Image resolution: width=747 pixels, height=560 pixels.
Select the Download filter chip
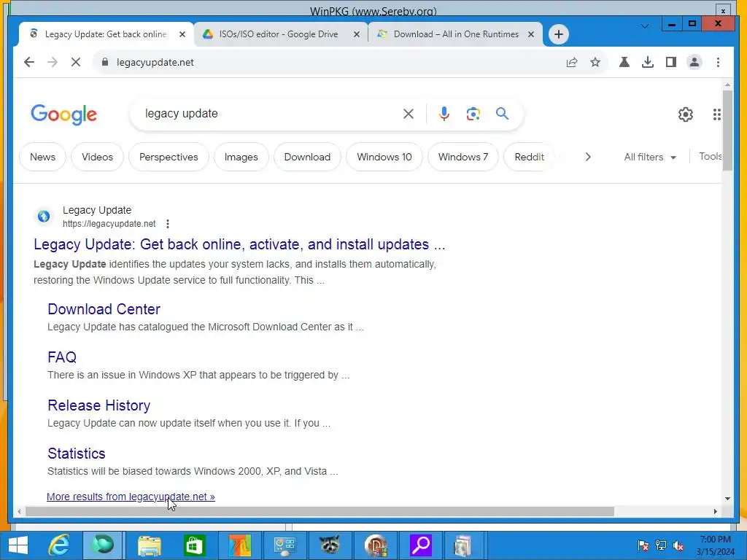click(x=307, y=157)
